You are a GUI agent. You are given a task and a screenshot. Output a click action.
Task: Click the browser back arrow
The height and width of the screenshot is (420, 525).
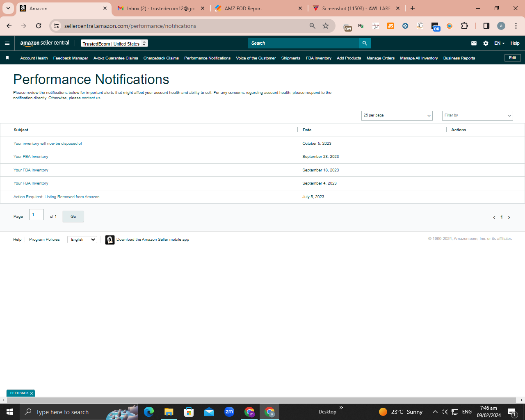(x=9, y=26)
